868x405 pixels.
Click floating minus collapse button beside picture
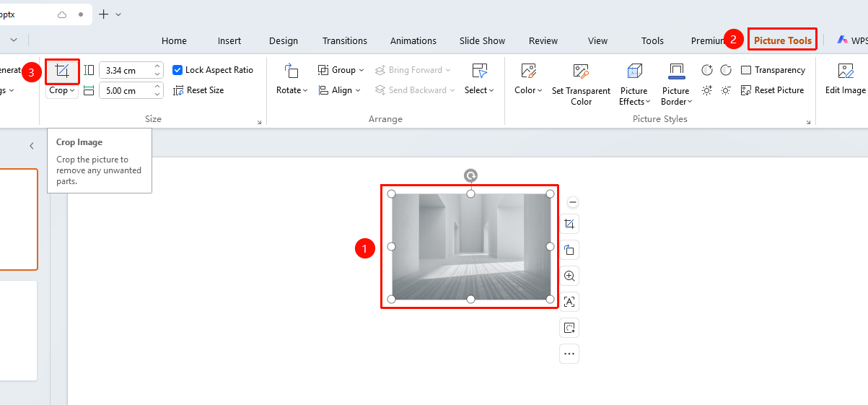[x=573, y=203]
